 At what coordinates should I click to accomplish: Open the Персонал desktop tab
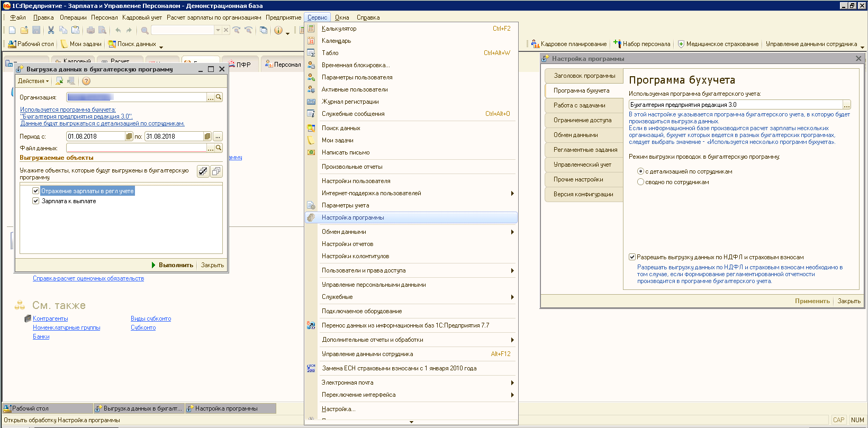point(283,64)
